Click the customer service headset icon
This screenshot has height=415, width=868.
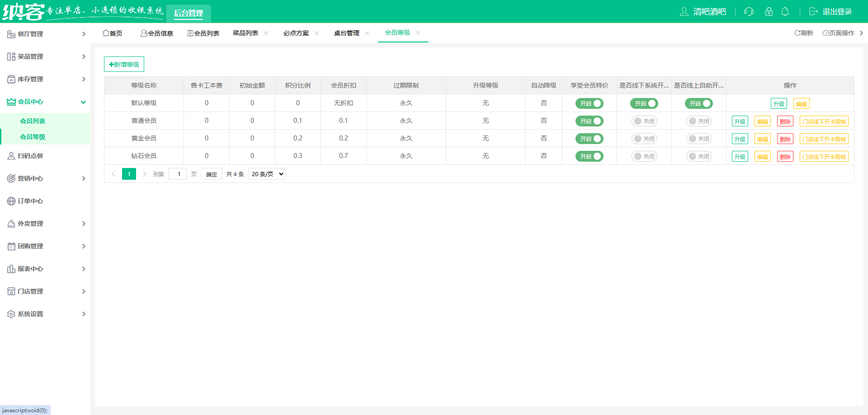pyautogui.click(x=749, y=12)
